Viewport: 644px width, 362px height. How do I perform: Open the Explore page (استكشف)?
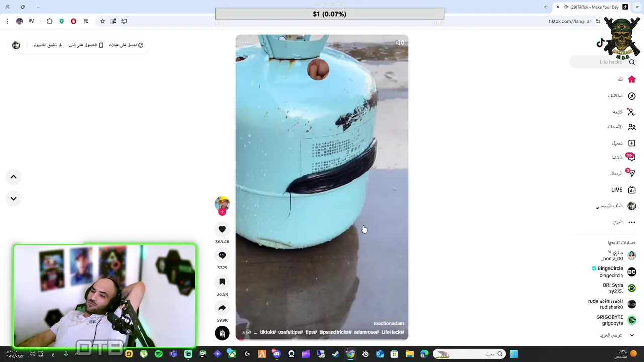point(622,96)
